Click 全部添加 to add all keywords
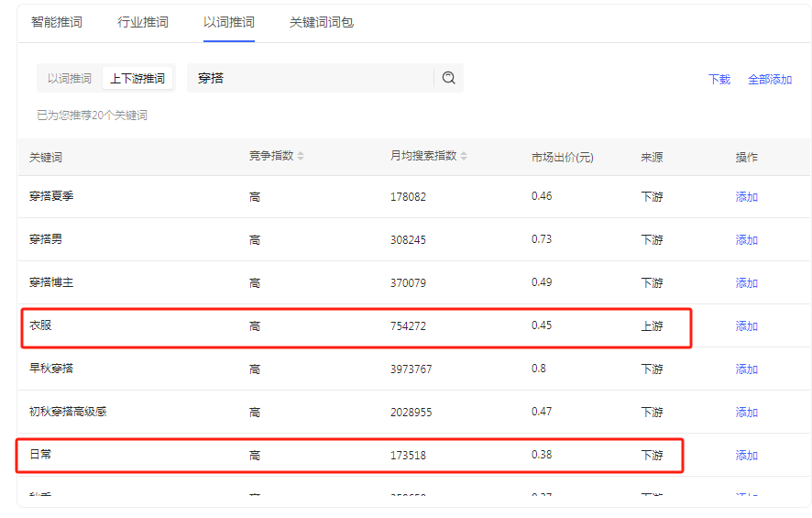This screenshot has height=518, width=812. pyautogui.click(x=770, y=80)
